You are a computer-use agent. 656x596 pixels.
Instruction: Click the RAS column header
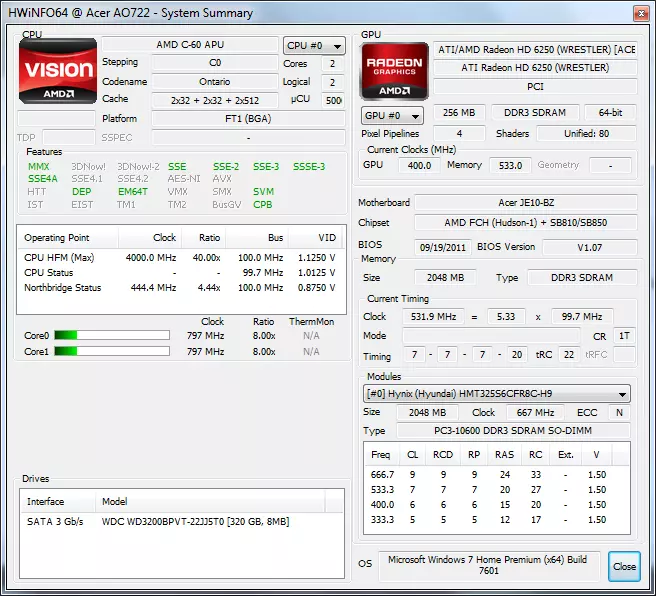point(505,455)
